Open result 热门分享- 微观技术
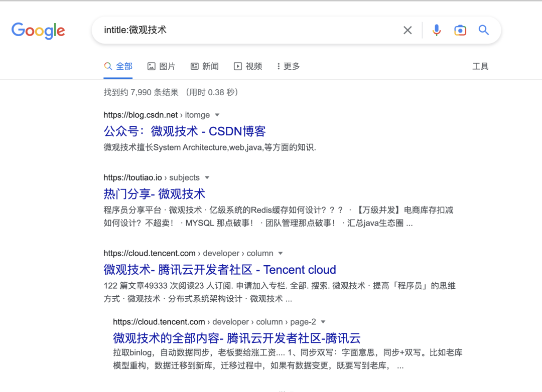542x392 pixels. coord(154,194)
